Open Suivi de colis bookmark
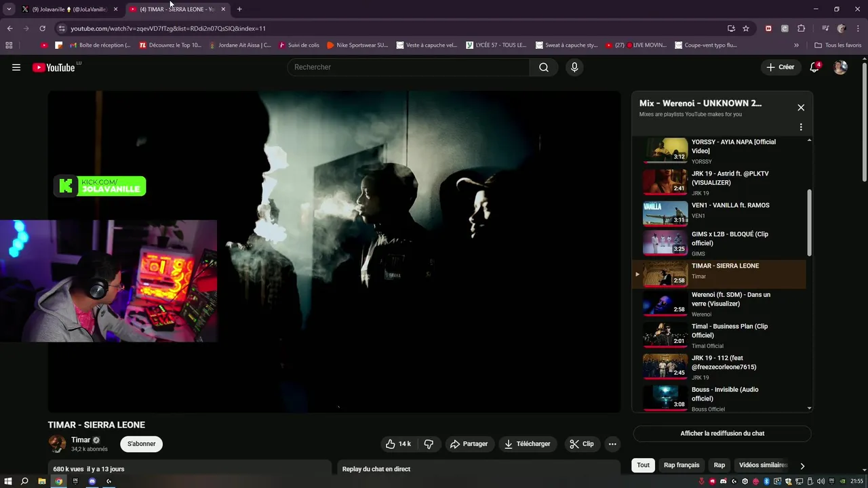 click(x=298, y=45)
